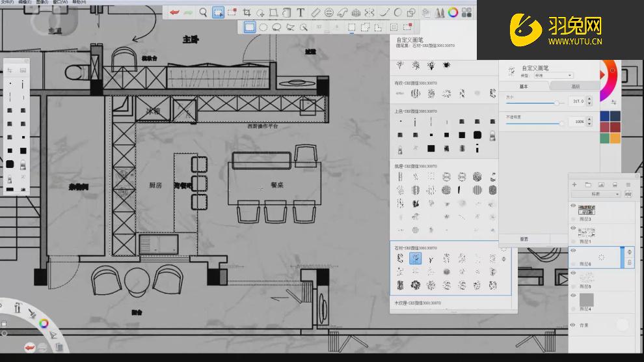Select the Ruler tool

(315, 13)
